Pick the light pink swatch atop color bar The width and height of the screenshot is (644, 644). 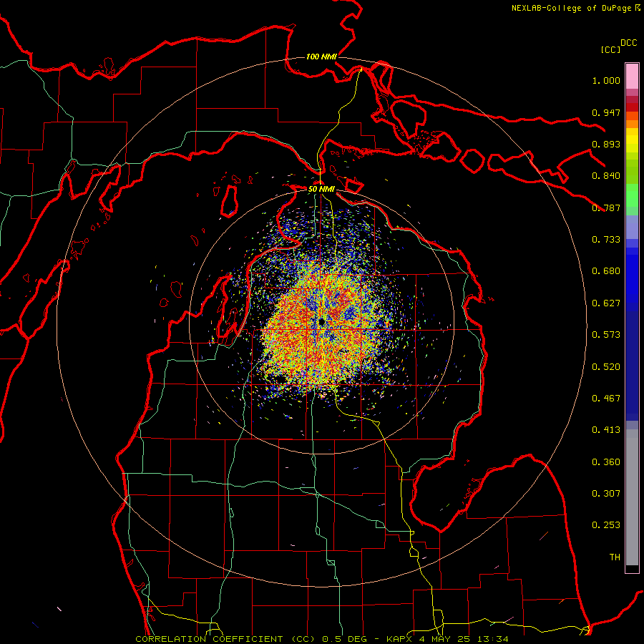pos(632,76)
